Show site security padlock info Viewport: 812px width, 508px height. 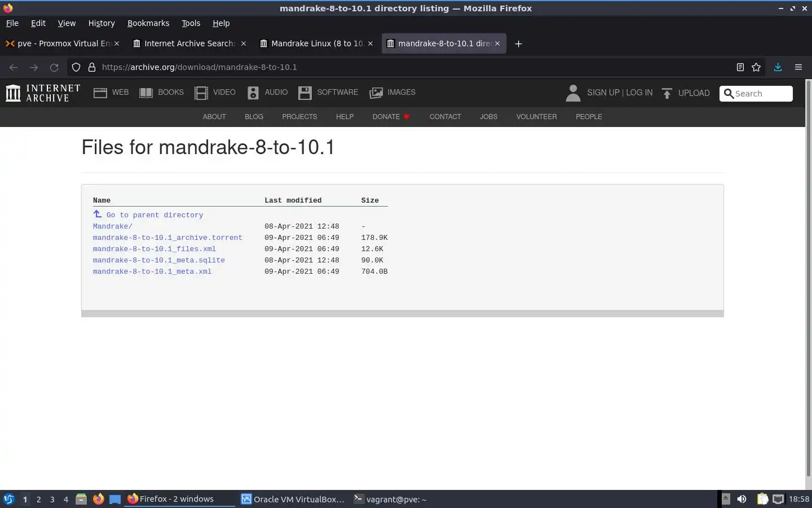tap(91, 67)
